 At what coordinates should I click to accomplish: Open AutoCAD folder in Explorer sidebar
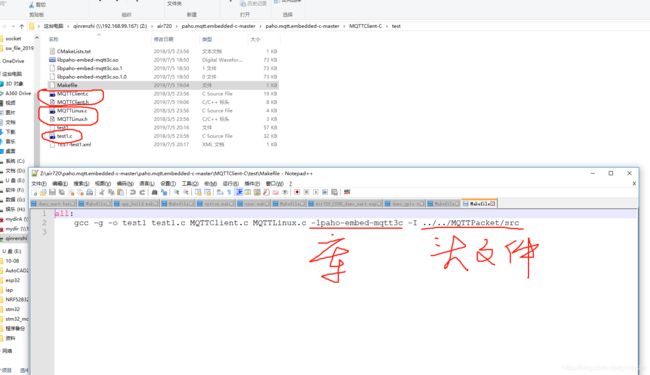[16, 271]
